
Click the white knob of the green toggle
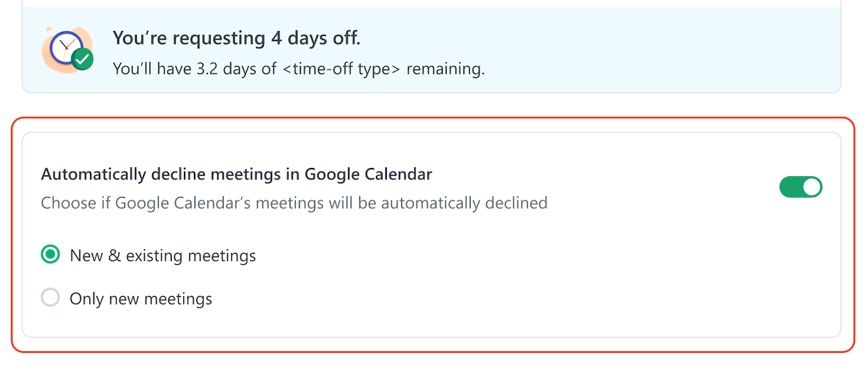coord(811,188)
